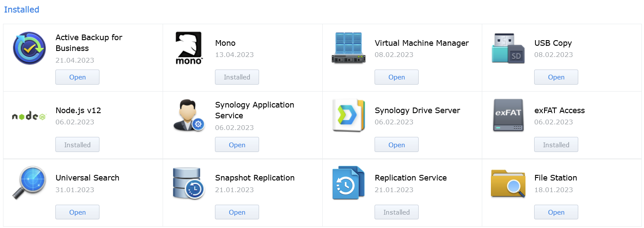Open Synology Application Service
644x228 pixels.
click(x=237, y=145)
